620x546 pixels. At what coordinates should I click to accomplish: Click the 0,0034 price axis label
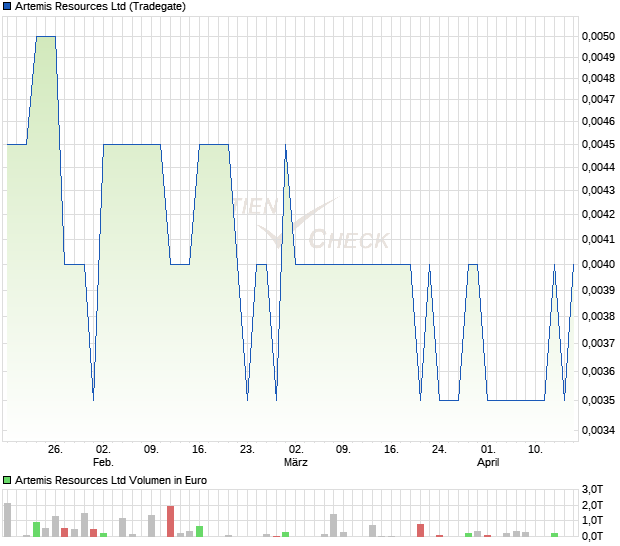598,430
